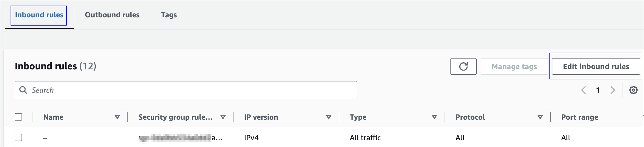Select the Inbound rules tab

tap(39, 15)
